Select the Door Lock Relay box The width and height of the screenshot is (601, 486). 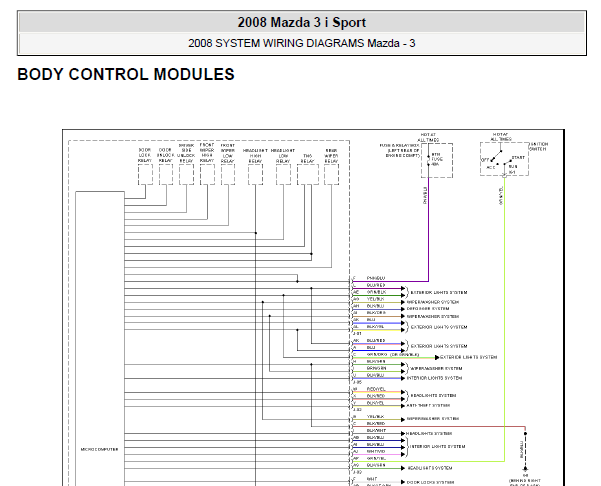click(145, 174)
